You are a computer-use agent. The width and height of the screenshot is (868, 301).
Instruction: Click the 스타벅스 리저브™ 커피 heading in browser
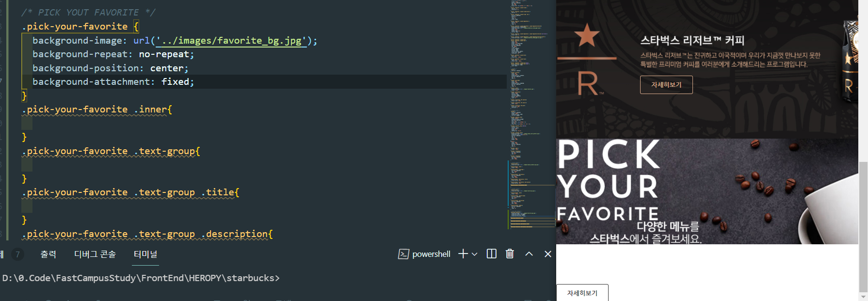point(692,40)
